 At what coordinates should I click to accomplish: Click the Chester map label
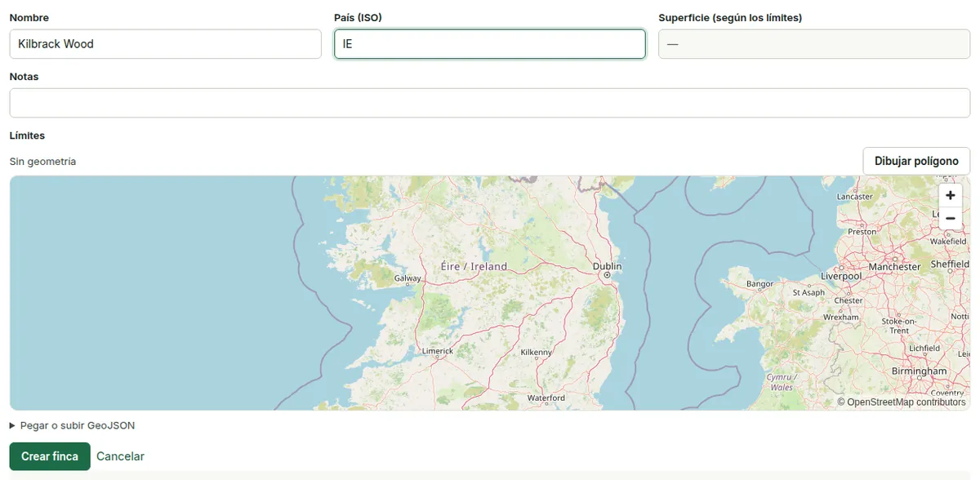point(849,300)
